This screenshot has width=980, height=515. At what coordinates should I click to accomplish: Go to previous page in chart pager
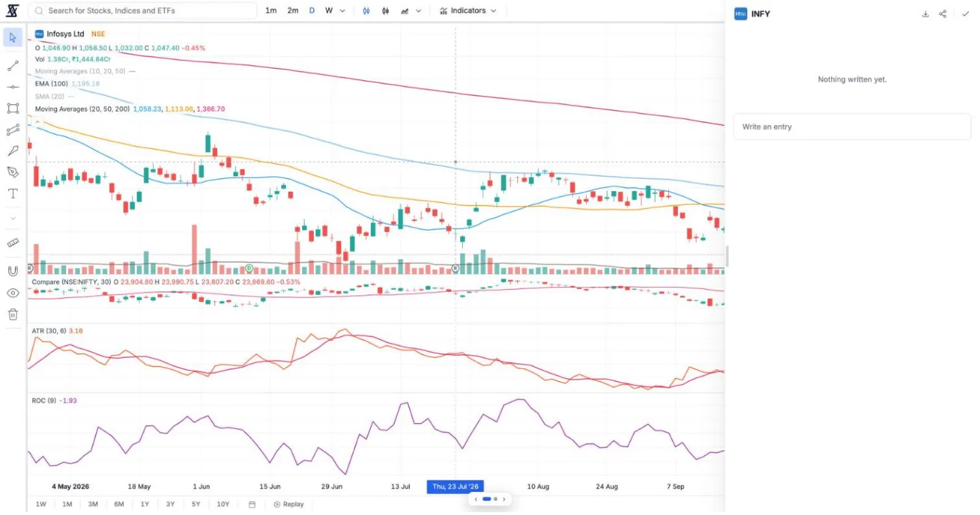pyautogui.click(x=476, y=499)
